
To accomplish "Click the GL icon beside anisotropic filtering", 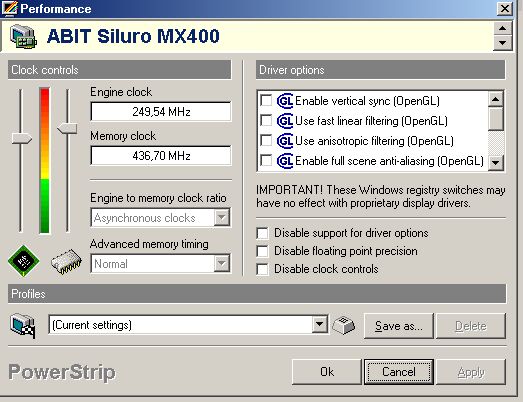I will (285, 141).
